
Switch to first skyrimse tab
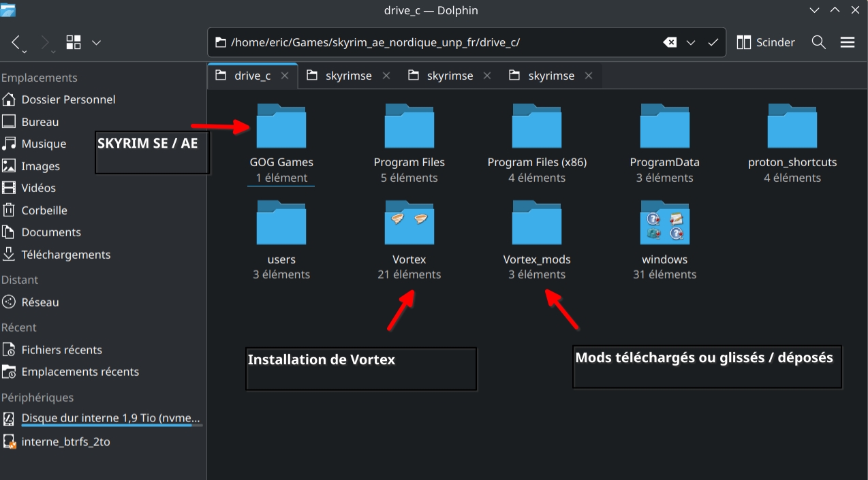tap(349, 76)
